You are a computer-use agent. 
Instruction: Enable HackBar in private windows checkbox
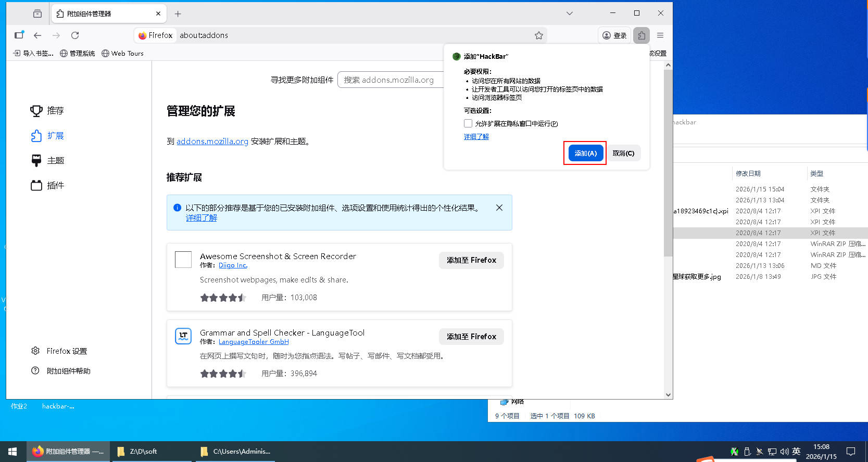pyautogui.click(x=468, y=124)
